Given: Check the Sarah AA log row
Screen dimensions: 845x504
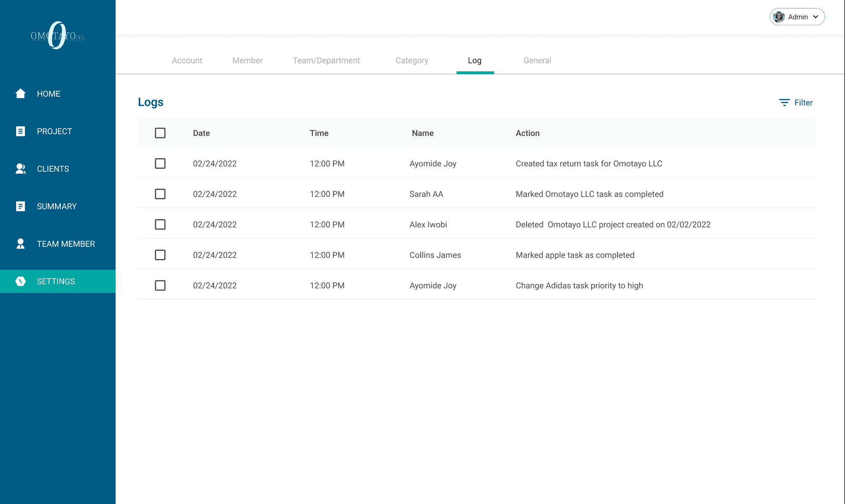Looking at the screenshot, I should (x=160, y=194).
